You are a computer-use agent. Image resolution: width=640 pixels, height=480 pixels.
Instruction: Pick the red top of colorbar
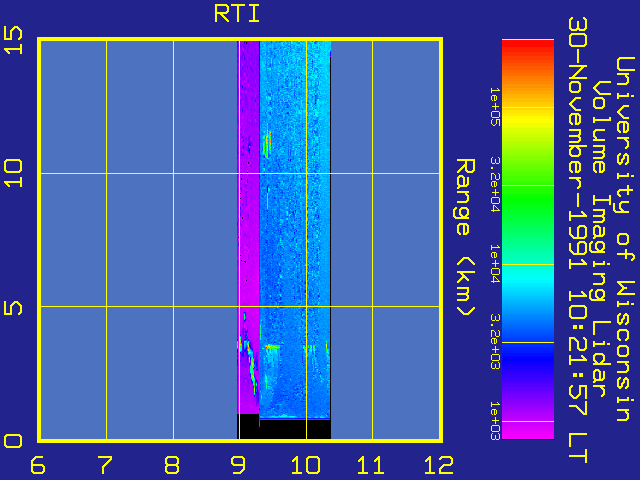coord(528,47)
